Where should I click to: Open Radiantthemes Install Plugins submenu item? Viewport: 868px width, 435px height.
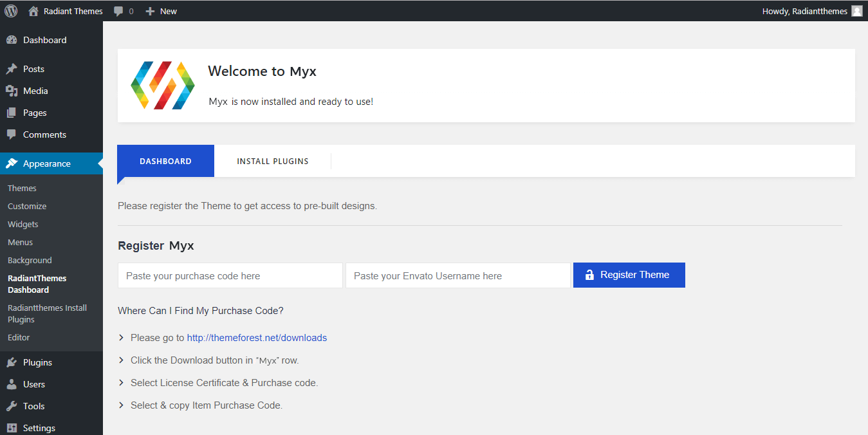point(47,313)
